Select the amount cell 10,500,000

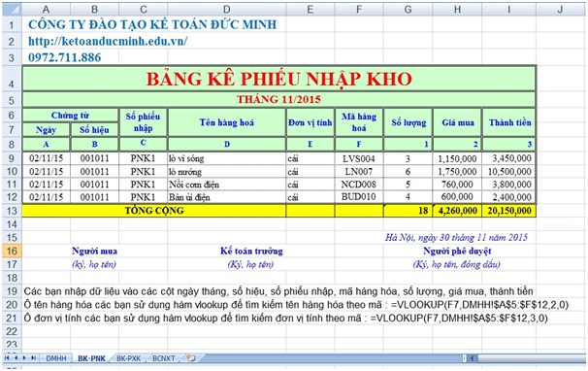click(509, 172)
